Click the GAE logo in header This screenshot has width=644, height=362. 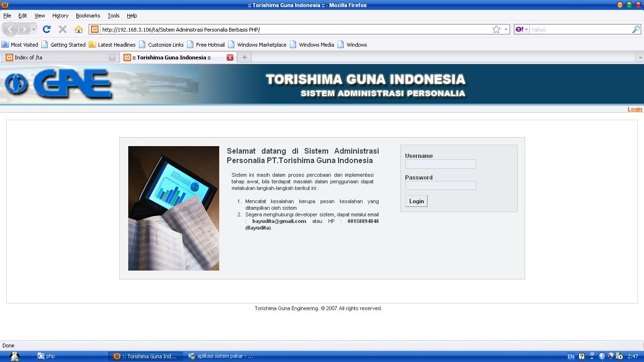59,84
